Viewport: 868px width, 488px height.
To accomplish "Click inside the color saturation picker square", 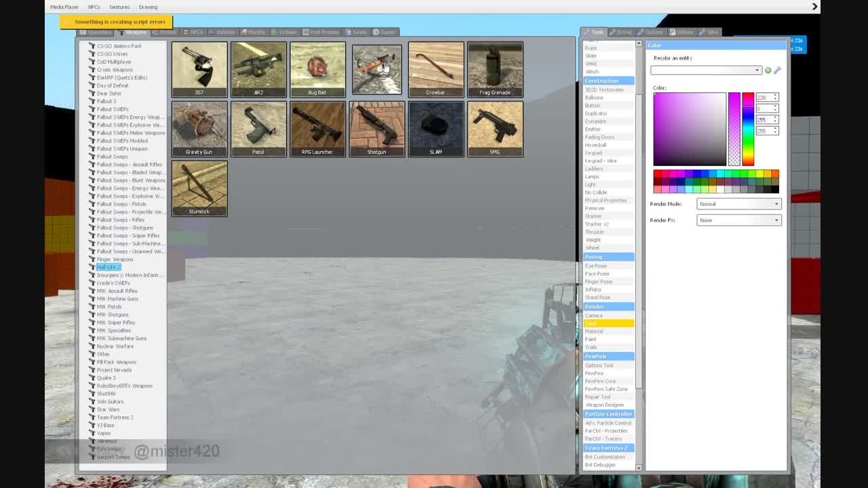I will tap(690, 129).
